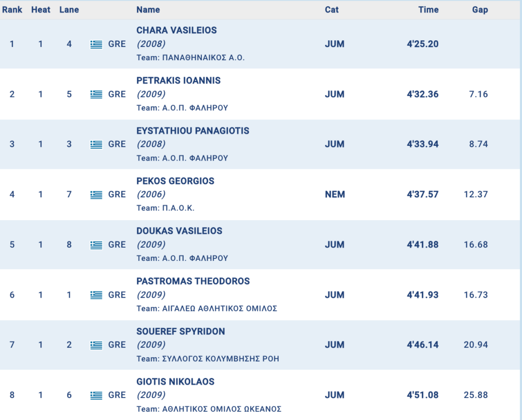The width and height of the screenshot is (522, 420).
Task: Click Giotis Nikolaos's time 4'51.08
Action: [x=422, y=395]
